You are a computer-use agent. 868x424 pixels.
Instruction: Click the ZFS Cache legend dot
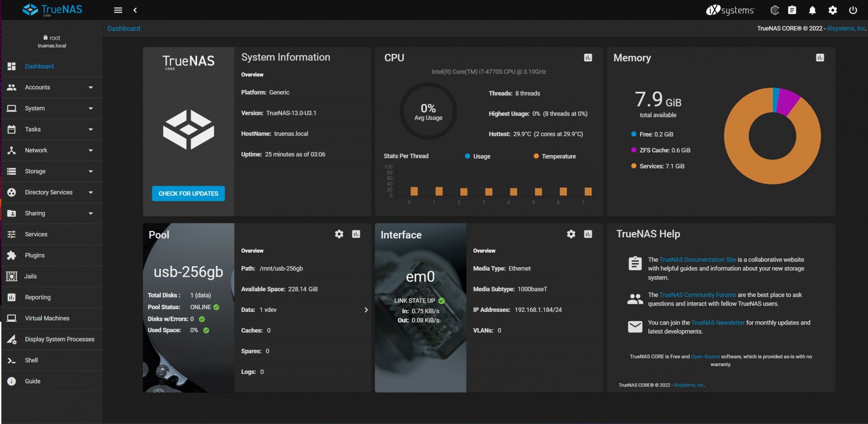tap(633, 150)
